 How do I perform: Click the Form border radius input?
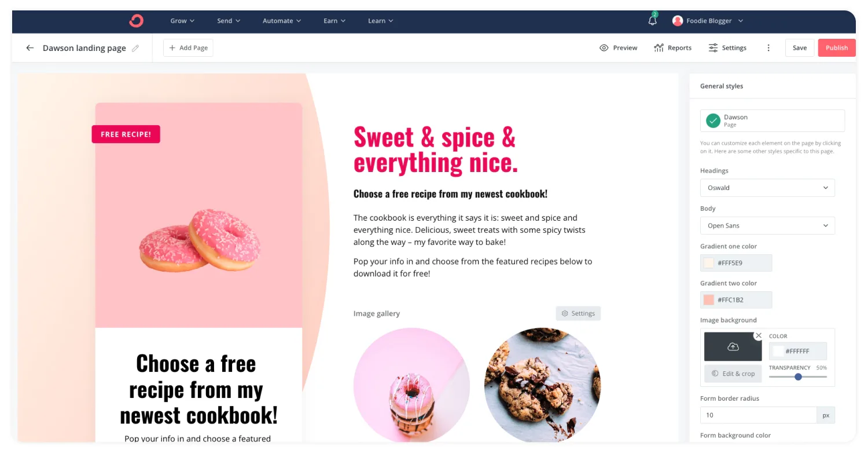pyautogui.click(x=759, y=415)
